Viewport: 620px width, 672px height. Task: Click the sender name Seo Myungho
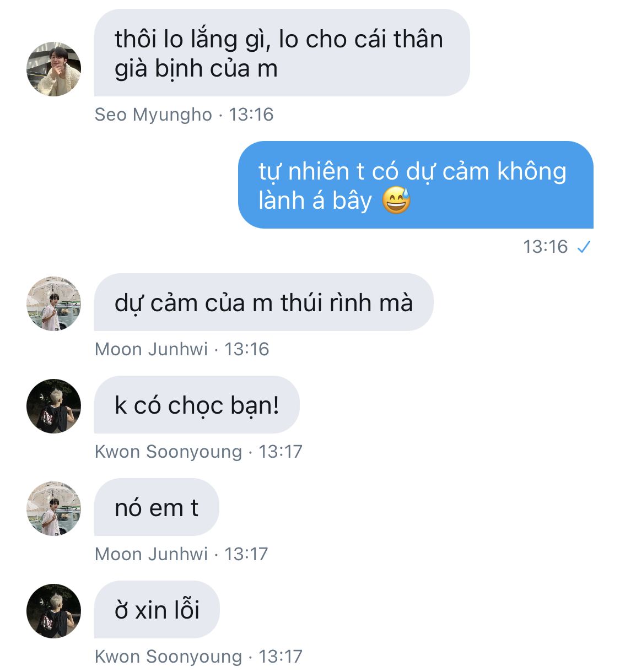click(x=153, y=115)
